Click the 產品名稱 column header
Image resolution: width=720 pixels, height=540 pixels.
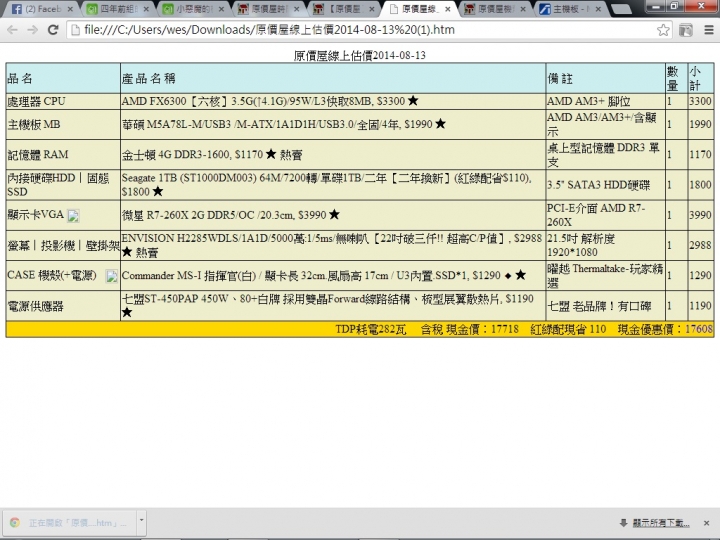click(x=333, y=79)
